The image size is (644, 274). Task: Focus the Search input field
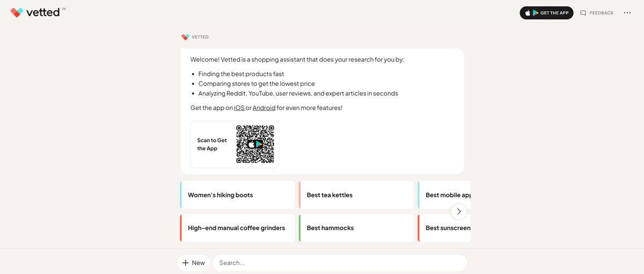coord(340,263)
